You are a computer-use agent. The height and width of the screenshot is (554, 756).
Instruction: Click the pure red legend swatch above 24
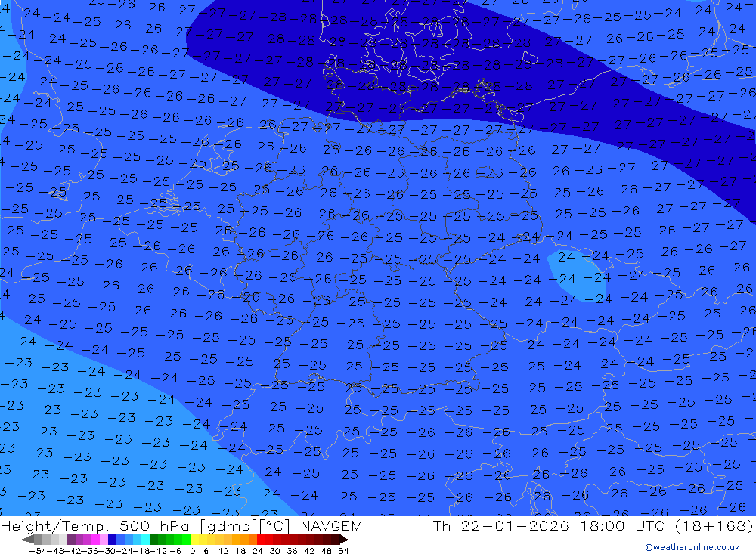point(261,540)
